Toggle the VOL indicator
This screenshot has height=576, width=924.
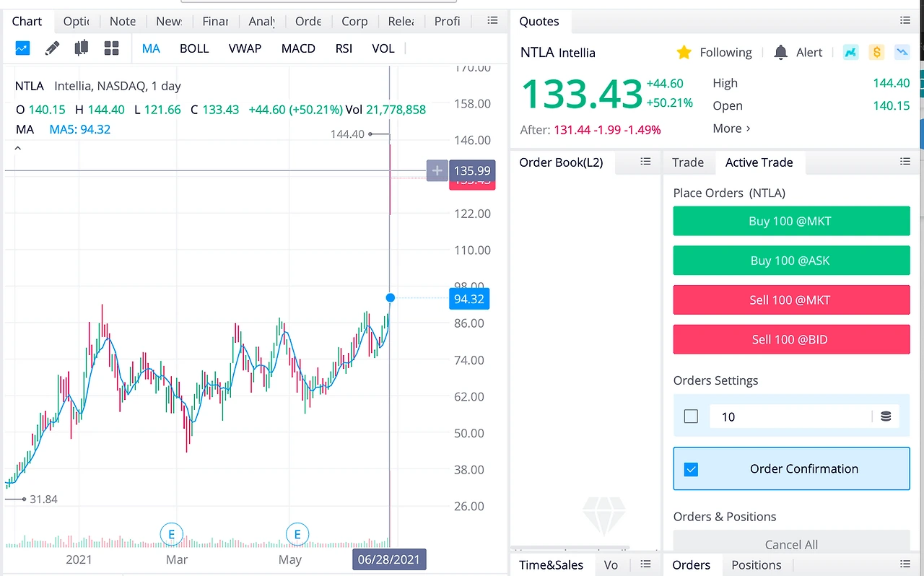point(383,48)
